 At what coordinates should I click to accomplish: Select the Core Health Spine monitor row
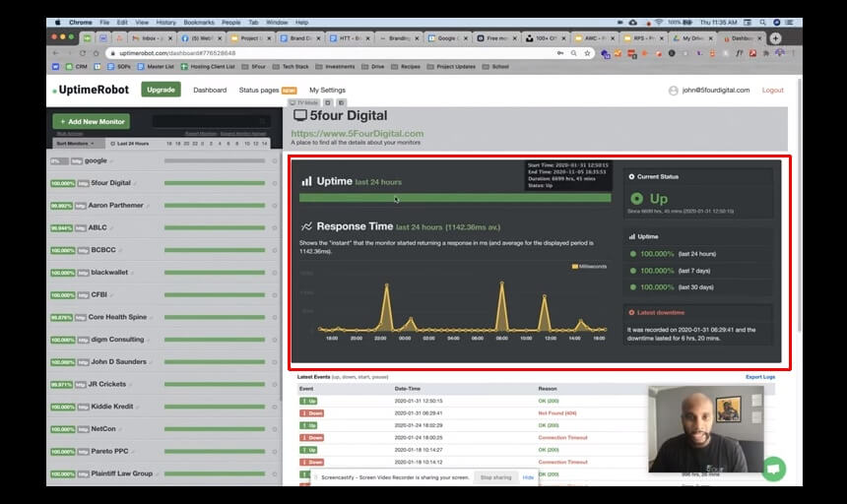(x=163, y=317)
